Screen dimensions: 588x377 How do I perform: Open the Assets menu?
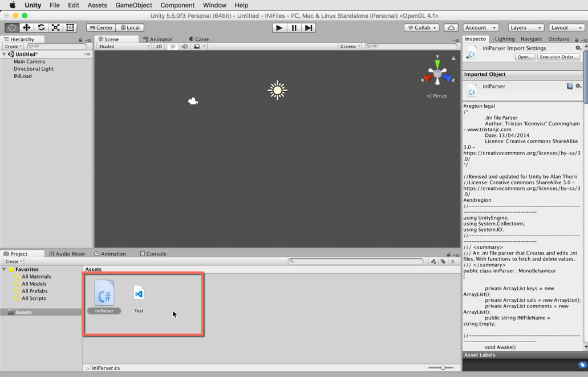click(97, 5)
